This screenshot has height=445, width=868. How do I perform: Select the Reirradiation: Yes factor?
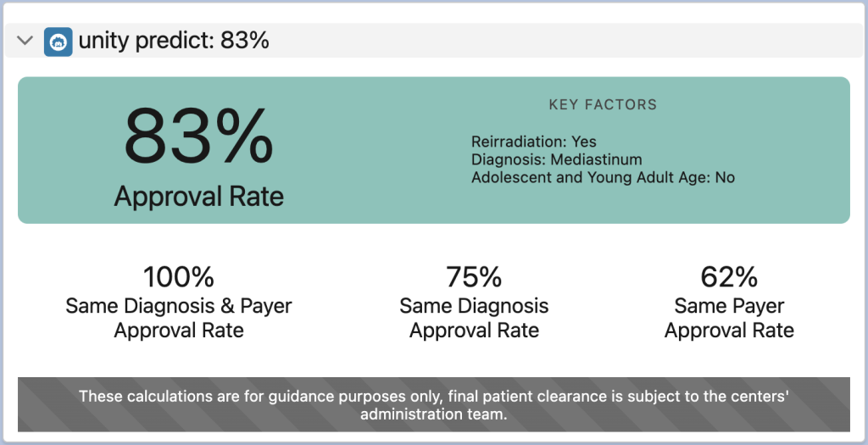(534, 142)
